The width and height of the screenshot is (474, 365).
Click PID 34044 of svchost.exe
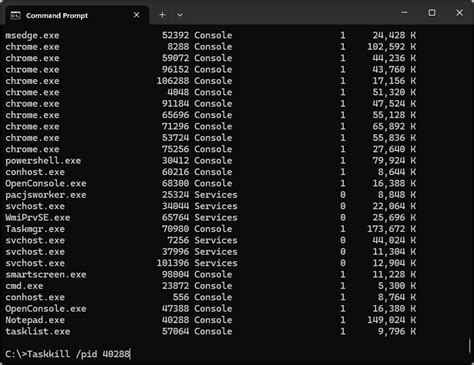(x=175, y=206)
